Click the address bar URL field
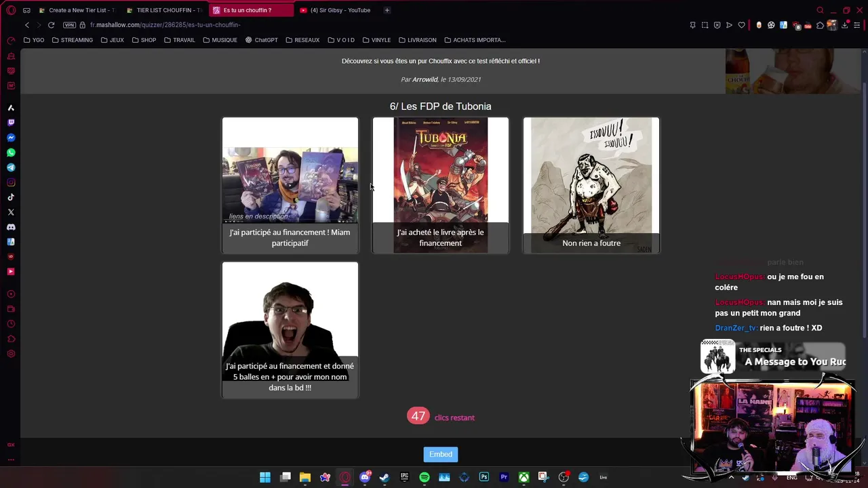This screenshot has height=488, width=868. pos(165,25)
